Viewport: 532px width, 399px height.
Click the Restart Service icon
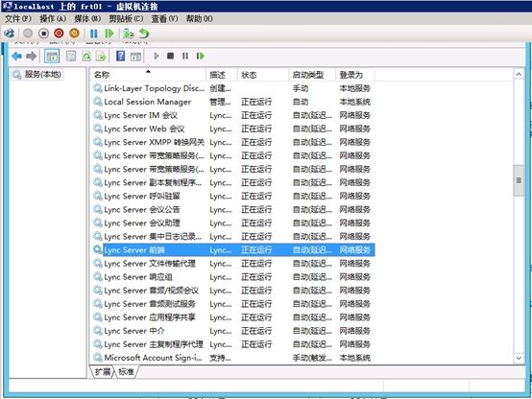click(x=201, y=56)
